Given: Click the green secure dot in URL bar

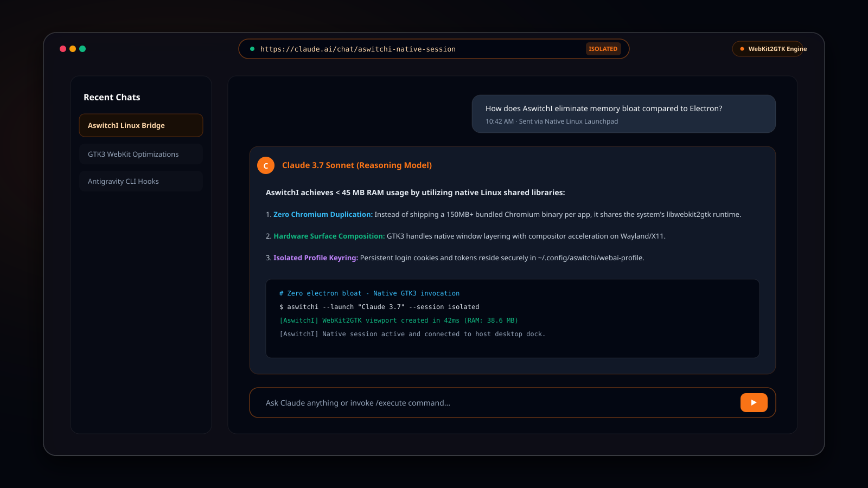Looking at the screenshot, I should [x=252, y=49].
